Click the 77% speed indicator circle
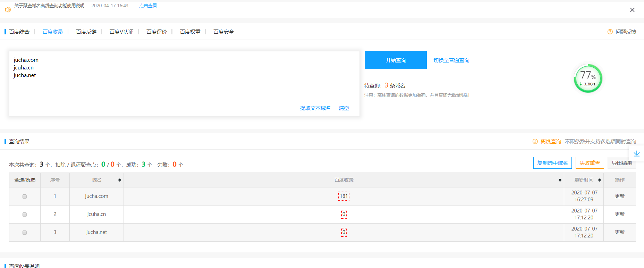Image resolution: width=644 pixels, height=268 pixels. tap(588, 78)
